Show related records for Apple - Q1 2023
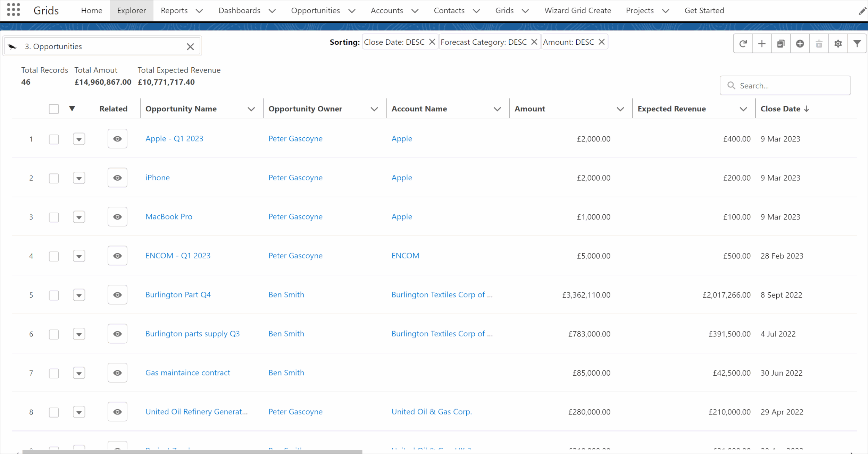The image size is (868, 454). tap(117, 139)
